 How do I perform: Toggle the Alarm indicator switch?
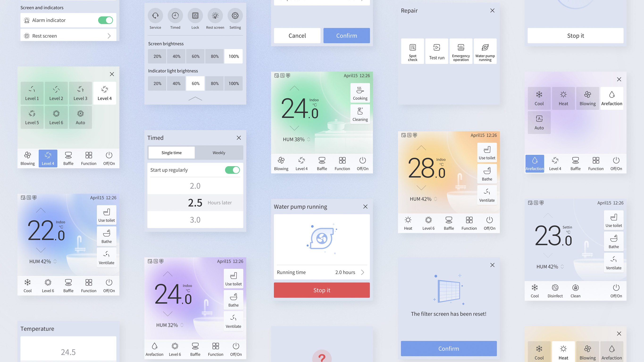click(105, 20)
